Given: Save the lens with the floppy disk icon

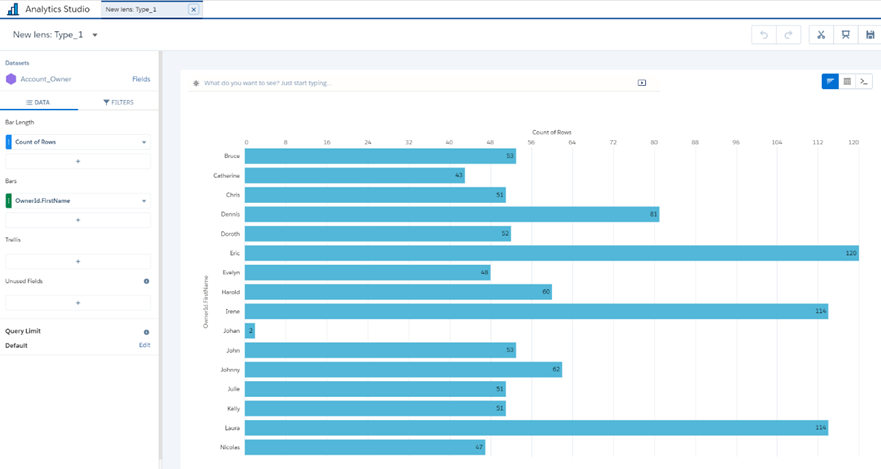Looking at the screenshot, I should [870, 35].
